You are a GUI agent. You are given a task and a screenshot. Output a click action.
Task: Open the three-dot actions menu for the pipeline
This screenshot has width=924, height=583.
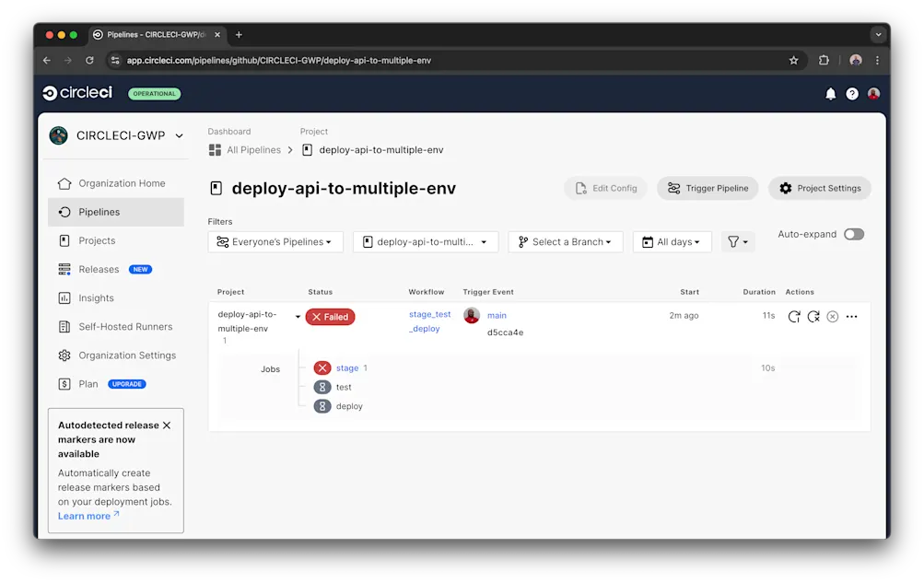(x=851, y=316)
